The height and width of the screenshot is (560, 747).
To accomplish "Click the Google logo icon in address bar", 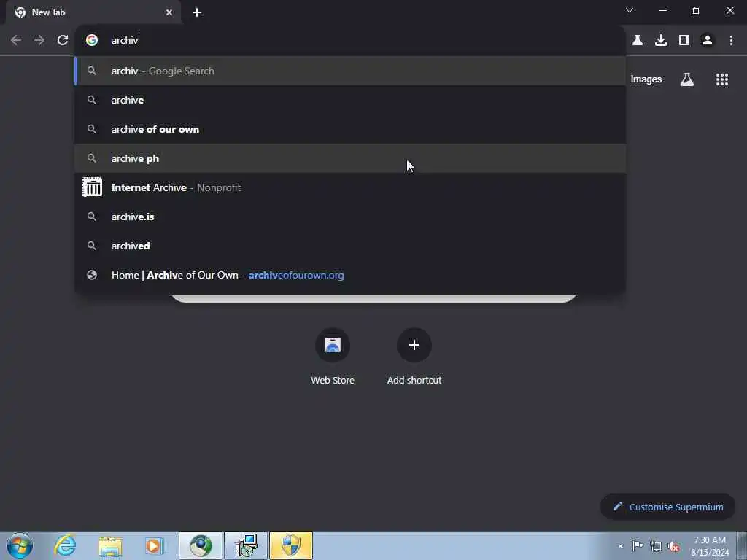I will click(x=92, y=41).
